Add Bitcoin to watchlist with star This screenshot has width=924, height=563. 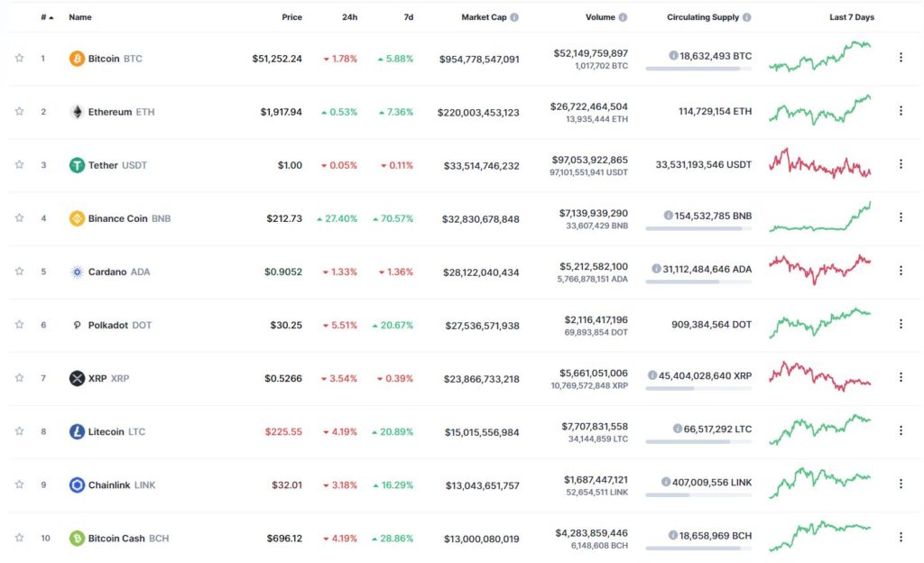(x=20, y=58)
